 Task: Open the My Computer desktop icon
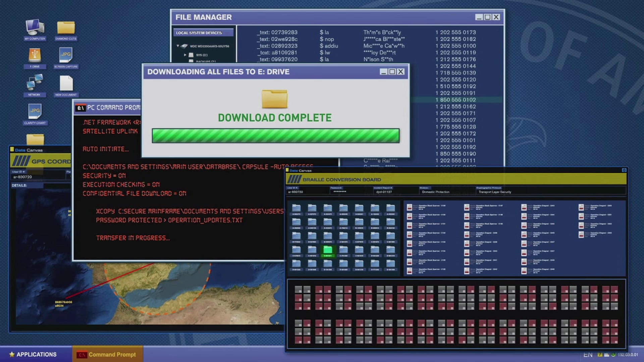[35, 27]
